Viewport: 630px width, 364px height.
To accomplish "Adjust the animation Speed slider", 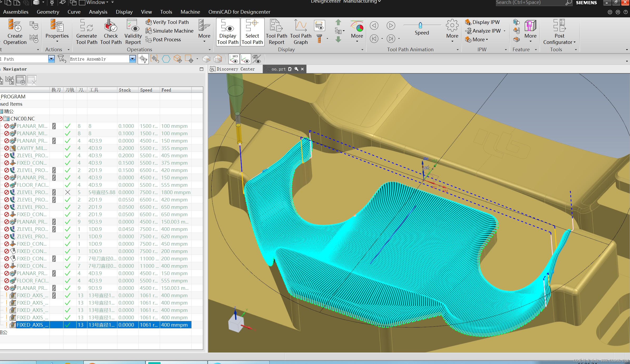I will (x=420, y=25).
